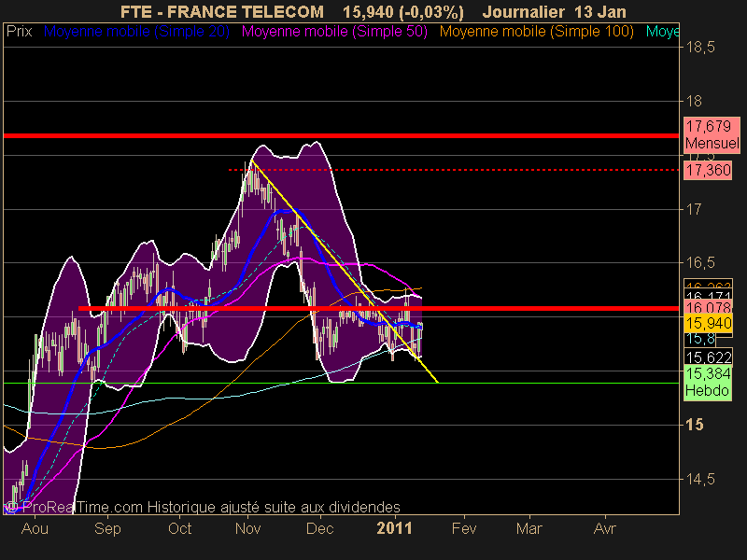Click the '2011' year marker on time axis

394,528
